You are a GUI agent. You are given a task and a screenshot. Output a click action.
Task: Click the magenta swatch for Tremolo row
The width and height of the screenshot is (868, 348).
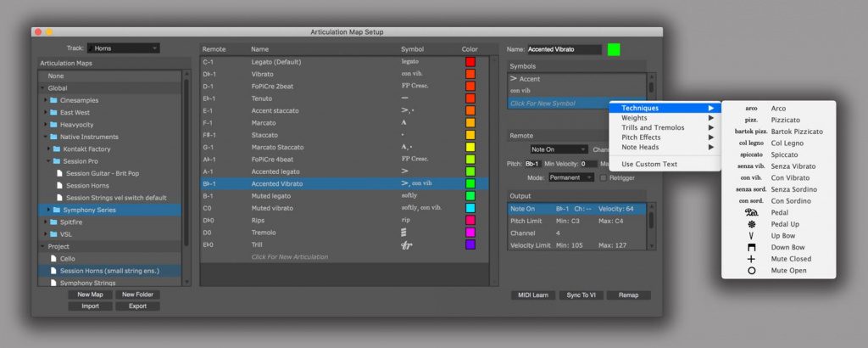coord(470,233)
